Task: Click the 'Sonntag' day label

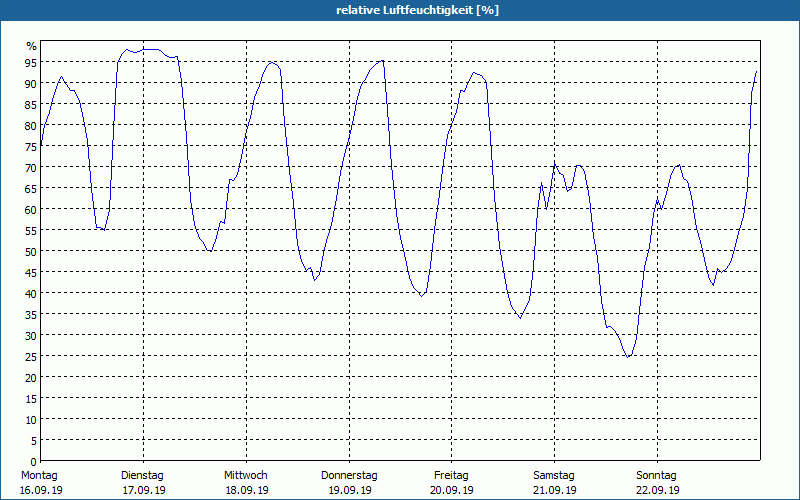Action: click(656, 476)
